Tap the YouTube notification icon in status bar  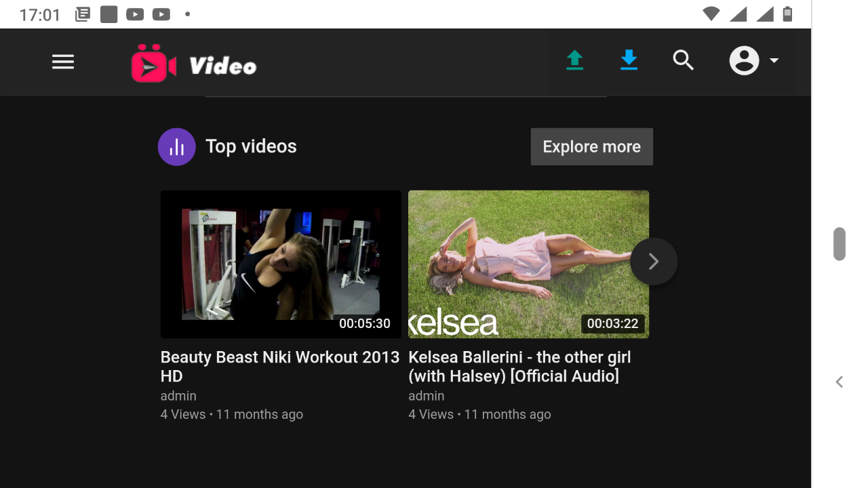pyautogui.click(x=135, y=14)
